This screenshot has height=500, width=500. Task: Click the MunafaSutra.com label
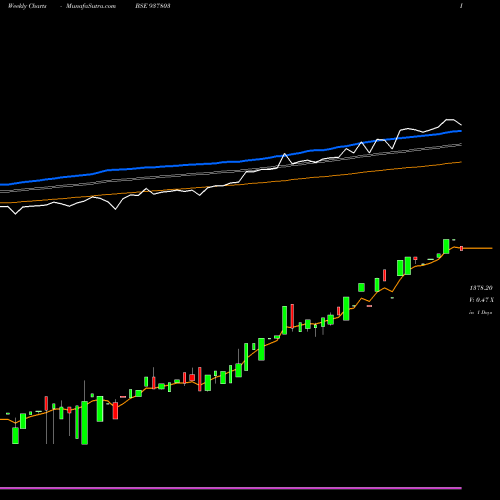coord(91,6)
